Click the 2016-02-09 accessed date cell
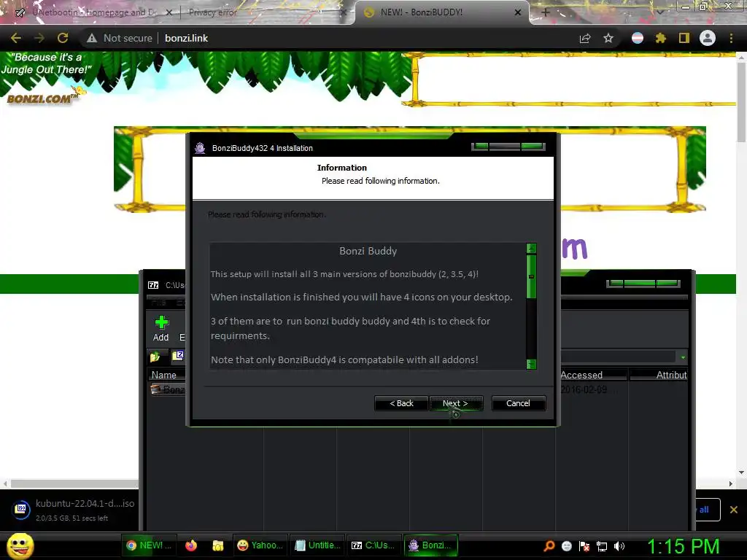Screen dimensions: 747x560 (x=584, y=389)
